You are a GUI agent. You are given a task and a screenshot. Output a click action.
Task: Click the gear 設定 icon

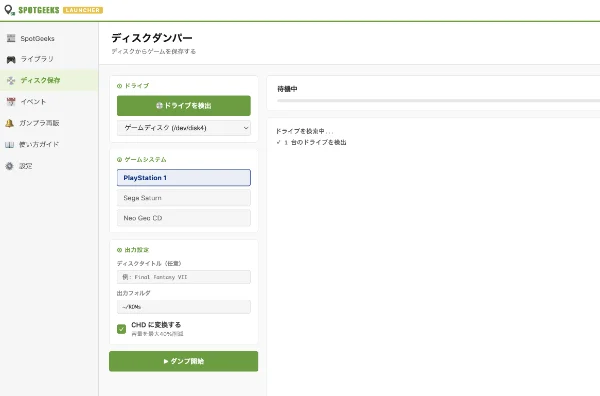tap(10, 166)
